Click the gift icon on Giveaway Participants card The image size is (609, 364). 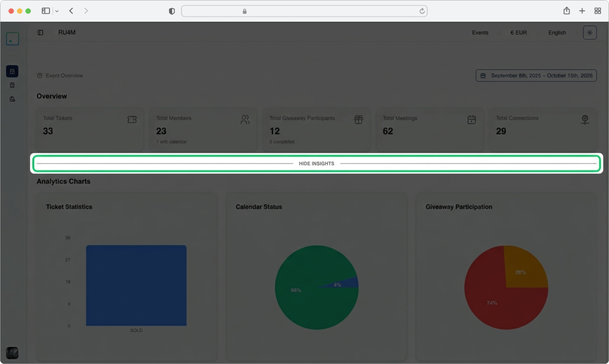pos(359,120)
